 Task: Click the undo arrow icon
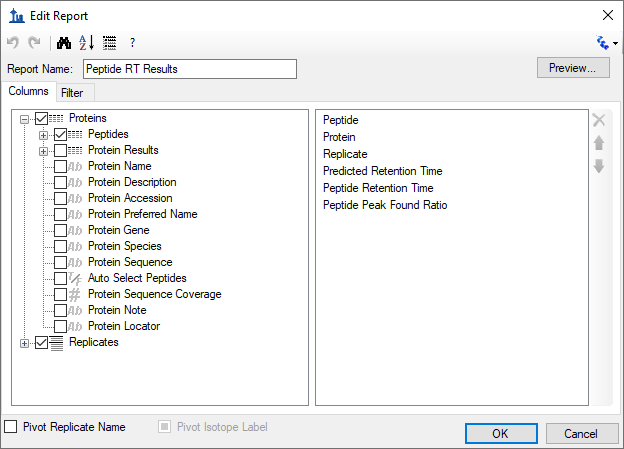tap(13, 43)
